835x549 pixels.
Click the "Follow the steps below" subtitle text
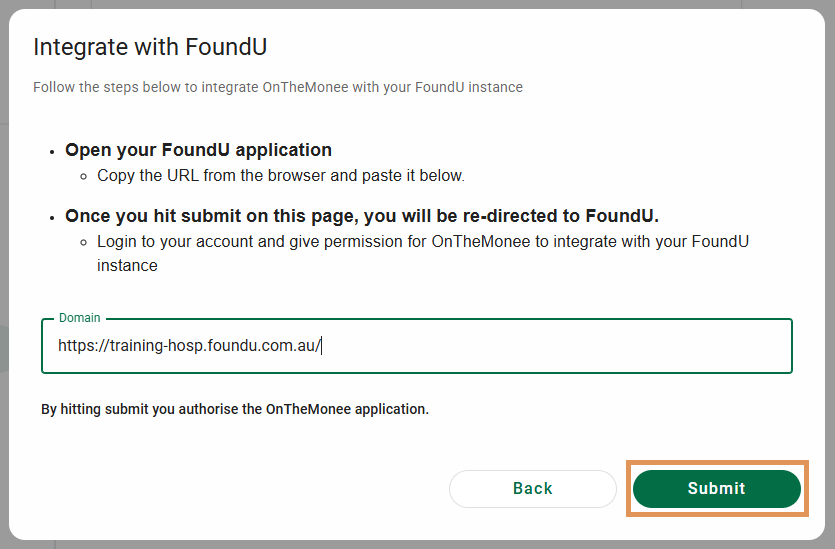277,87
